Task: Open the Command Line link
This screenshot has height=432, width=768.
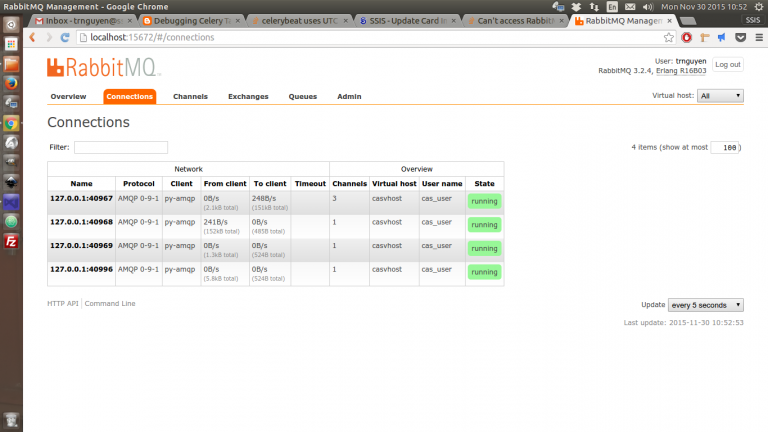Action: (x=110, y=304)
